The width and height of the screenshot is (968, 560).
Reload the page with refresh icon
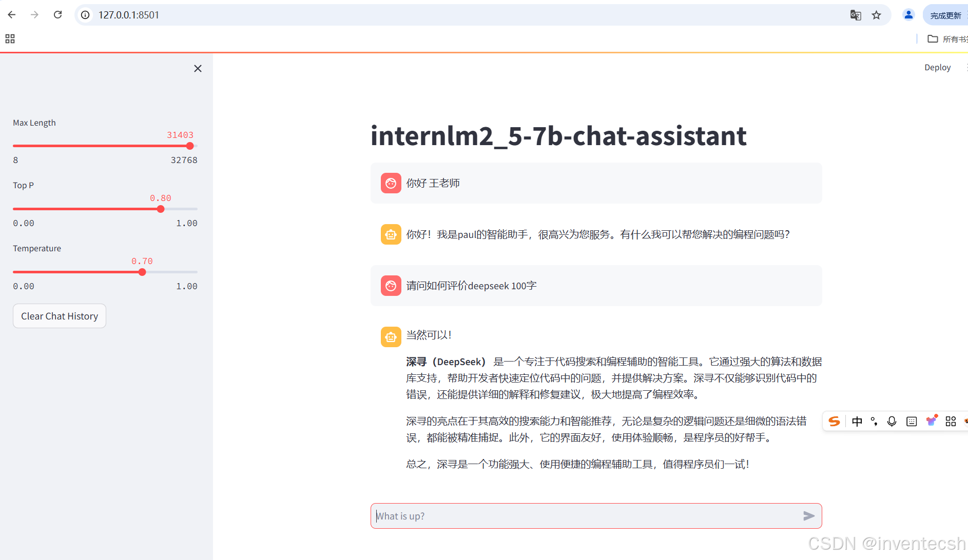click(x=57, y=15)
